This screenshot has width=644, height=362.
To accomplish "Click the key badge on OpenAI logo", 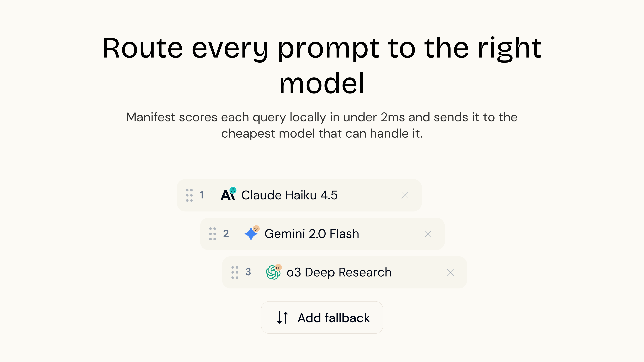I will point(278,267).
